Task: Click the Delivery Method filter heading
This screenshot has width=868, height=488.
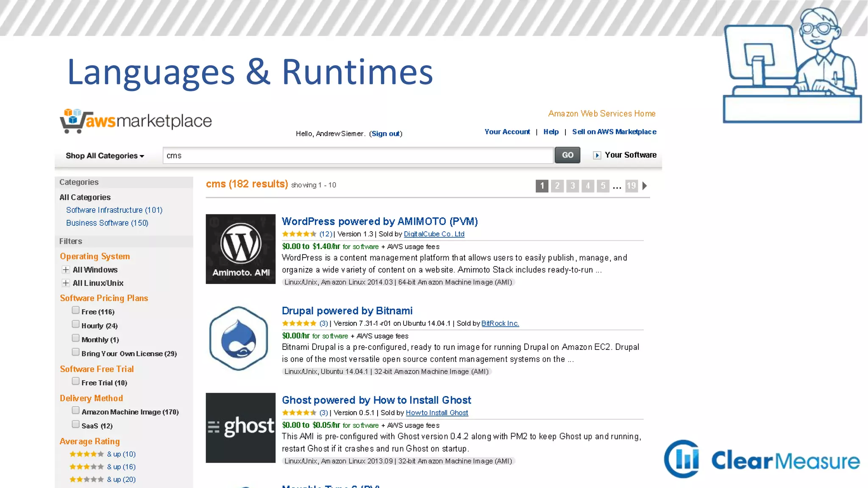Action: pyautogui.click(x=92, y=398)
